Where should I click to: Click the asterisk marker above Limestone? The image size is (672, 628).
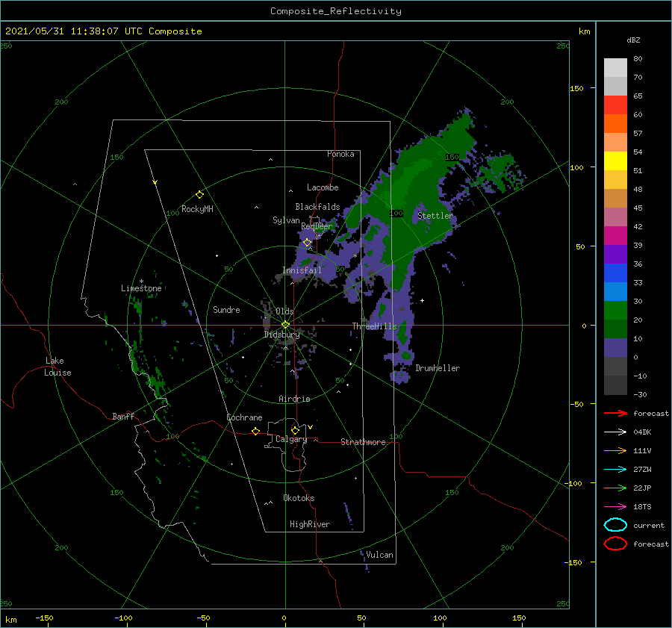141,282
